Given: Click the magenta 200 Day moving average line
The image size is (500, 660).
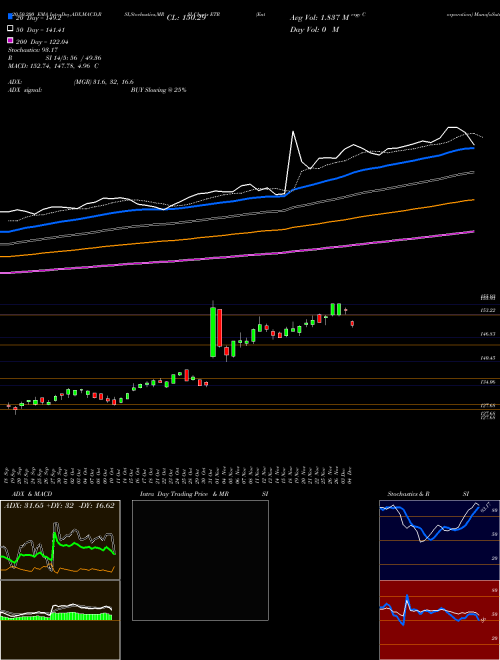Looking at the screenshot, I should point(237,258).
